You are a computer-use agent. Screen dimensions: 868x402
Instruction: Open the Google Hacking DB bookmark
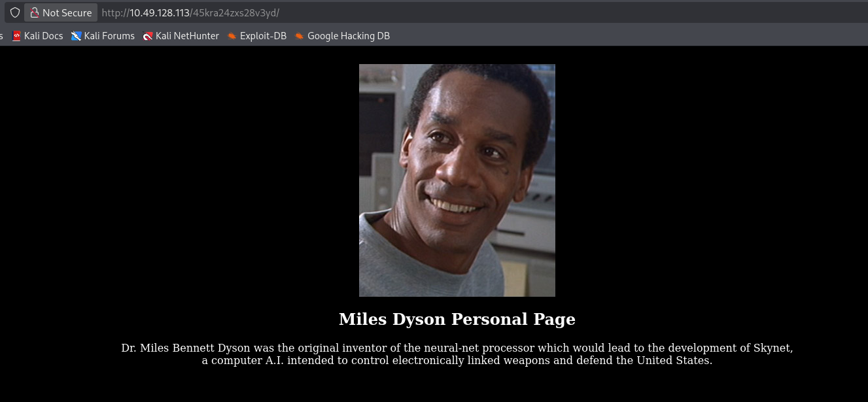[342, 36]
